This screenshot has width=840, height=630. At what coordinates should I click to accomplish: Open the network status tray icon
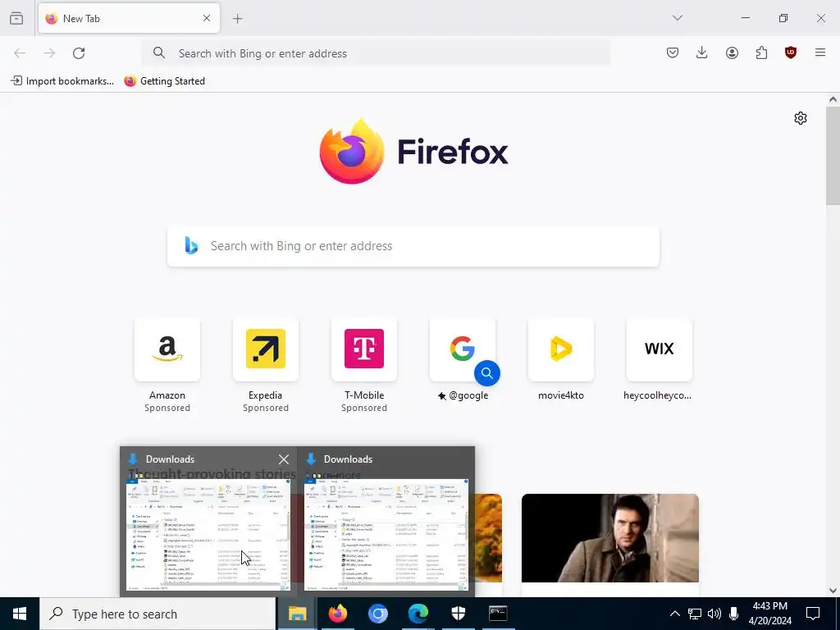[x=695, y=614]
